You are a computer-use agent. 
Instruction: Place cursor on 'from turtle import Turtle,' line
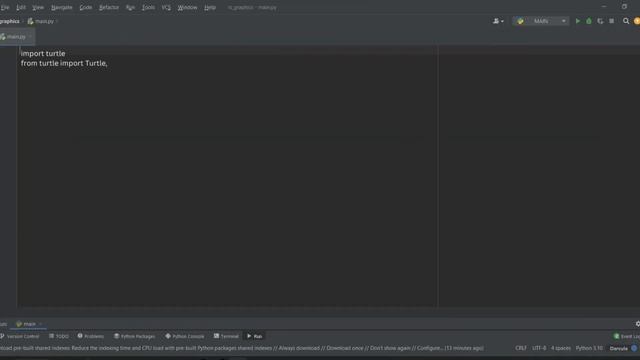(x=64, y=63)
